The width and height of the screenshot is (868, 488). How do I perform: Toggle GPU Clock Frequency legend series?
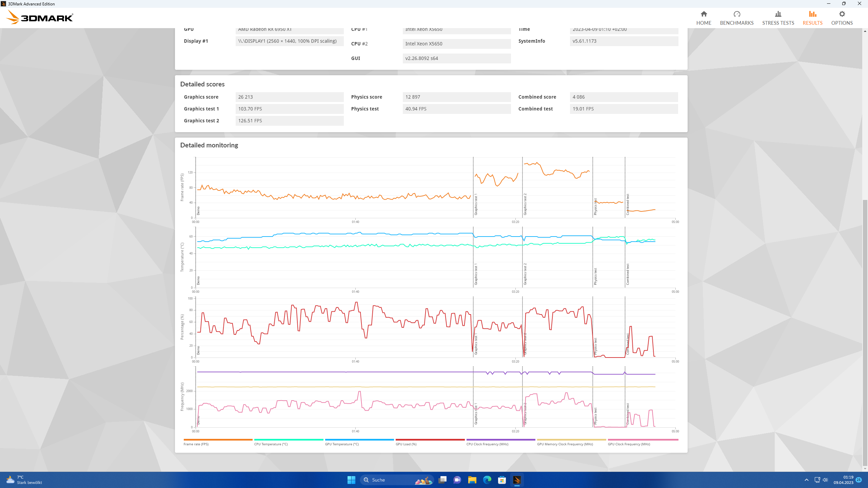pos(629,444)
